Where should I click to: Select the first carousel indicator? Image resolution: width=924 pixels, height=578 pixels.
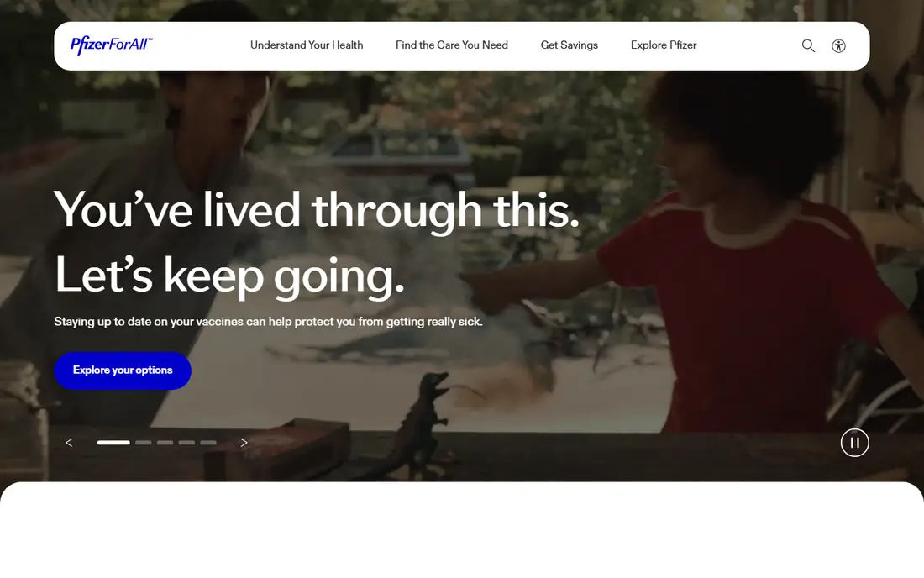[x=113, y=443]
